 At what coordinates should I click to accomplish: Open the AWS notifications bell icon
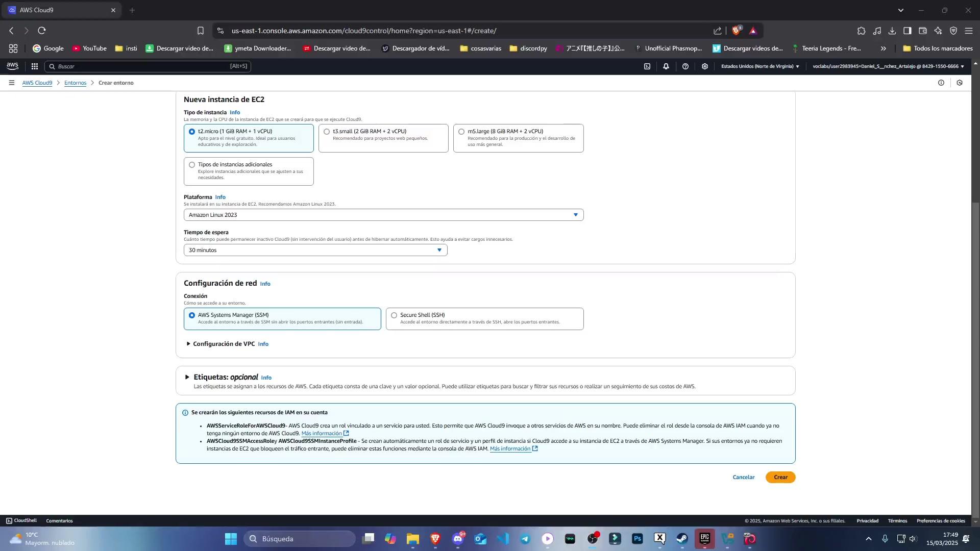(666, 66)
